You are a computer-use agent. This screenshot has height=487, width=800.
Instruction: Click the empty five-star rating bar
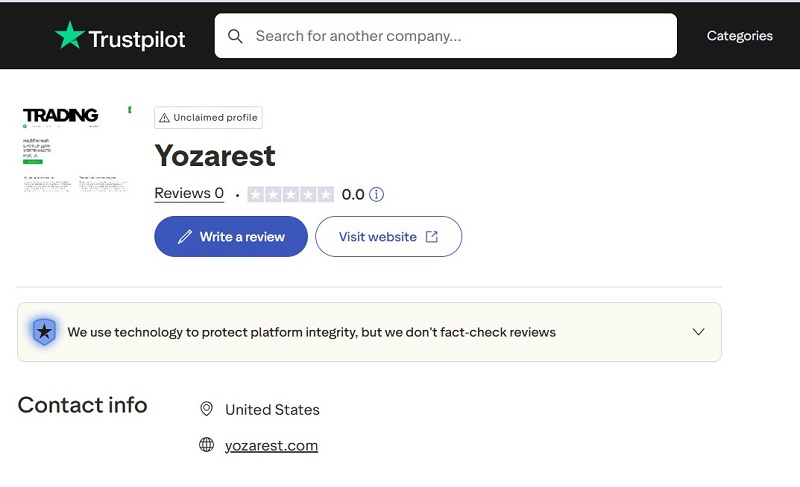point(290,194)
